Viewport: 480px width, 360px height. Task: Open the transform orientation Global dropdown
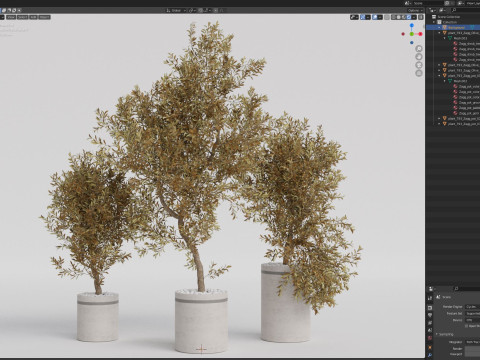(x=176, y=10)
